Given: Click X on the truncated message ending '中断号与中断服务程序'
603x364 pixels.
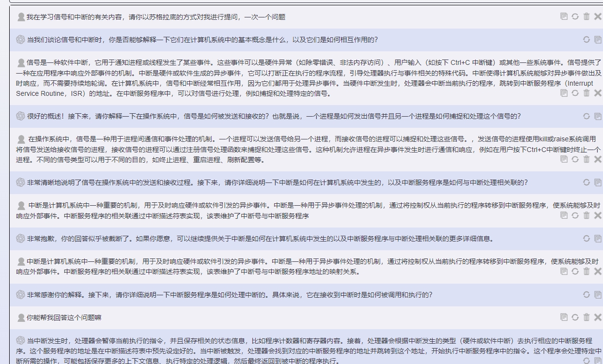Looking at the screenshot, I should pos(598,215).
